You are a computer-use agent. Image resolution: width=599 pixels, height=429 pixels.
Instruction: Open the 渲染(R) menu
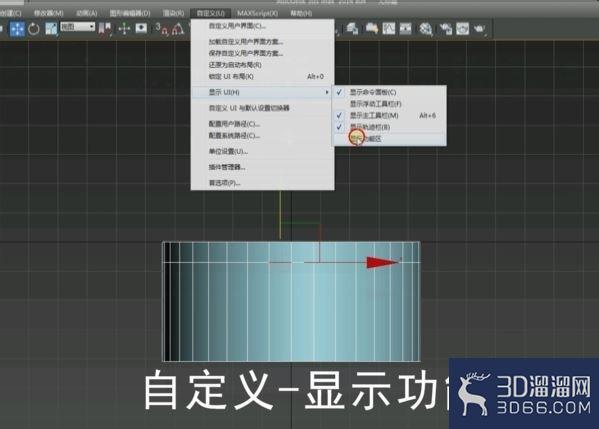click(173, 13)
